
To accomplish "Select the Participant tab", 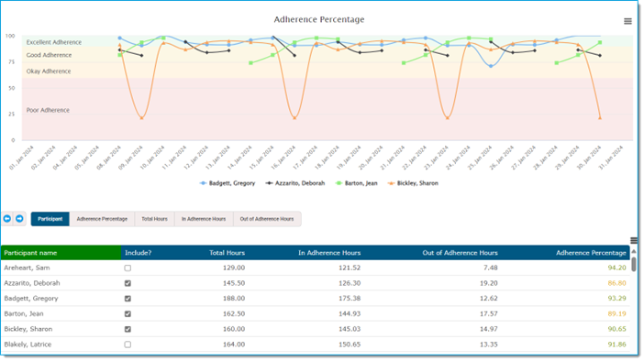I will click(50, 219).
